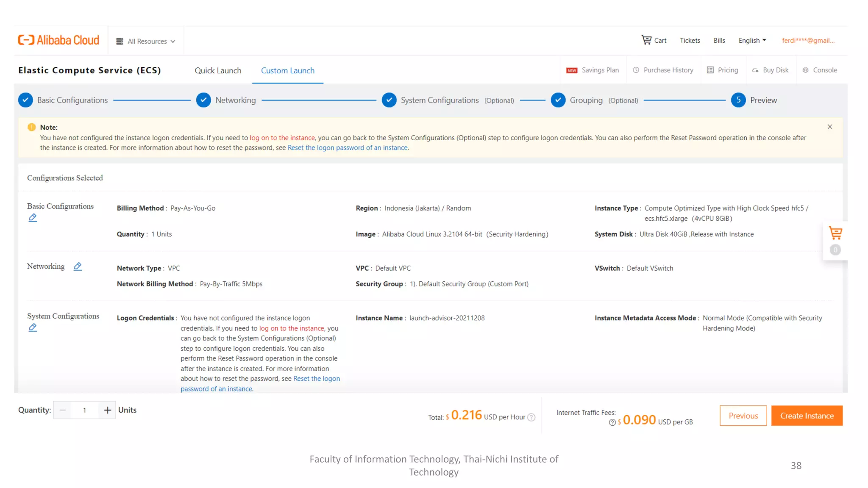Screen dimensions: 868x488
Task: Click the Networking edit pencil icon
Action: click(x=78, y=266)
